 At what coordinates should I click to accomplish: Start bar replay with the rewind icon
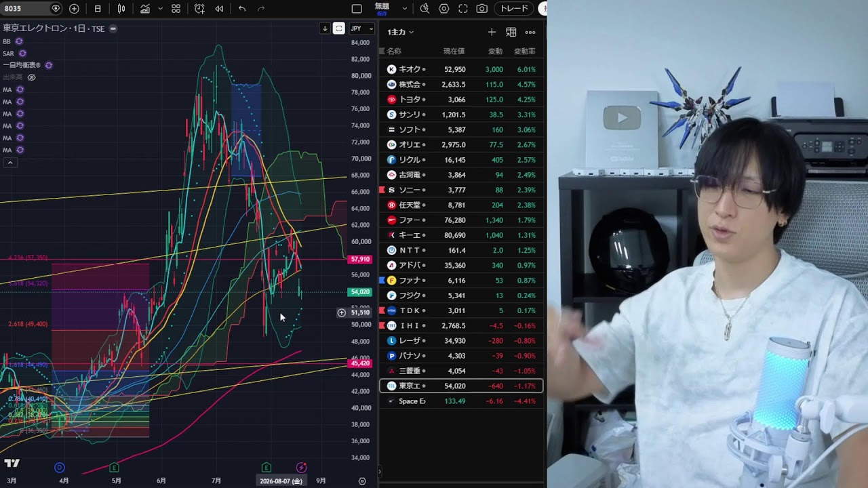[x=219, y=9]
